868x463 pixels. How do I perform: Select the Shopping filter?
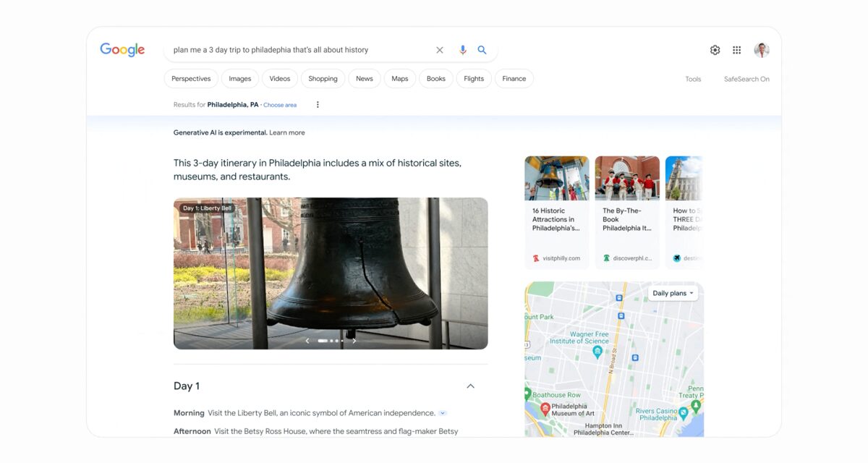point(323,79)
